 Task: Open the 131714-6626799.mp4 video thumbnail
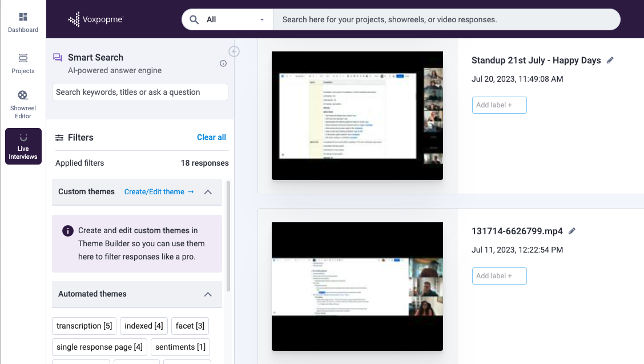click(357, 286)
